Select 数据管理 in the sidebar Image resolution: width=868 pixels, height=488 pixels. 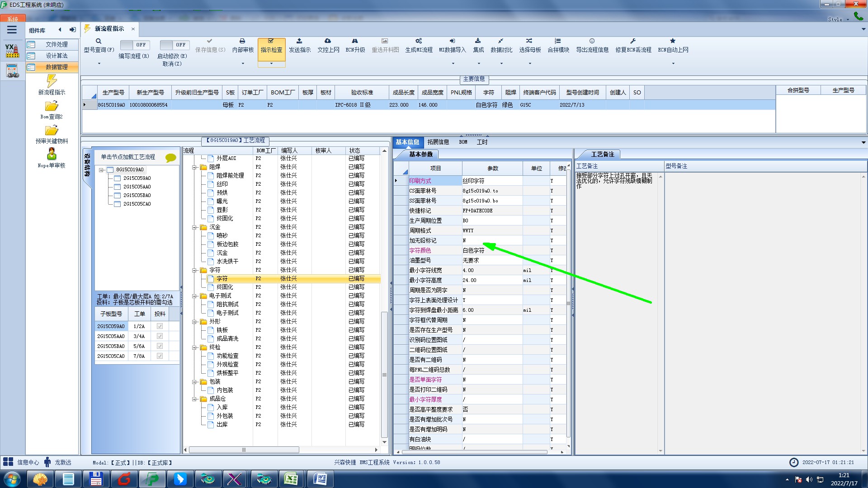(x=57, y=67)
